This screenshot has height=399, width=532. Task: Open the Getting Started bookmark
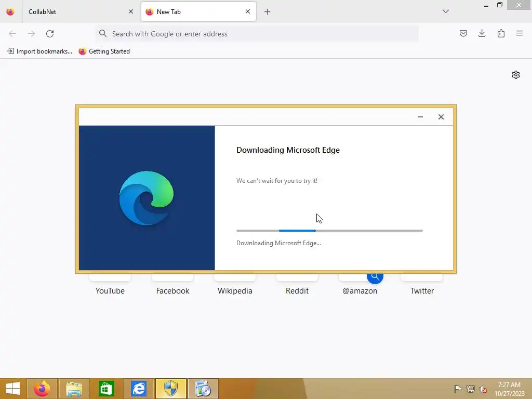point(104,51)
